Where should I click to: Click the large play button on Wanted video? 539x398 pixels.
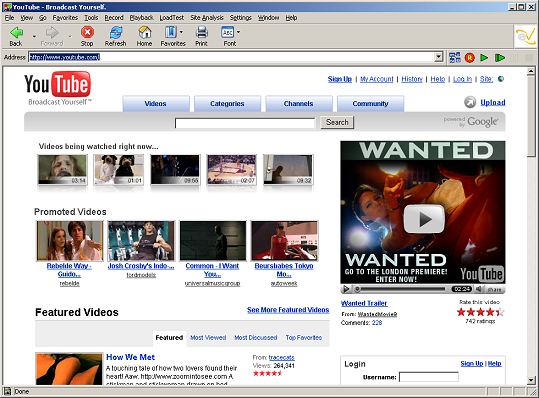(x=424, y=219)
